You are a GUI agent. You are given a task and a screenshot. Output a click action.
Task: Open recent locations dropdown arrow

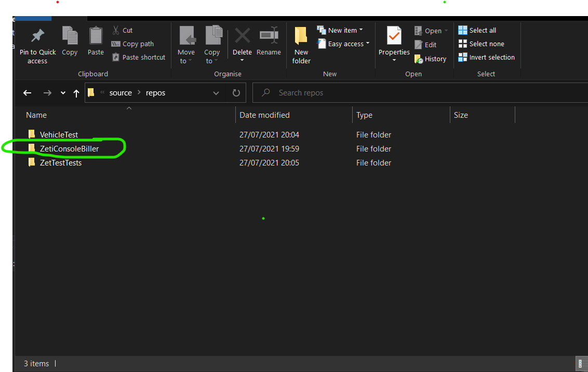tap(63, 93)
